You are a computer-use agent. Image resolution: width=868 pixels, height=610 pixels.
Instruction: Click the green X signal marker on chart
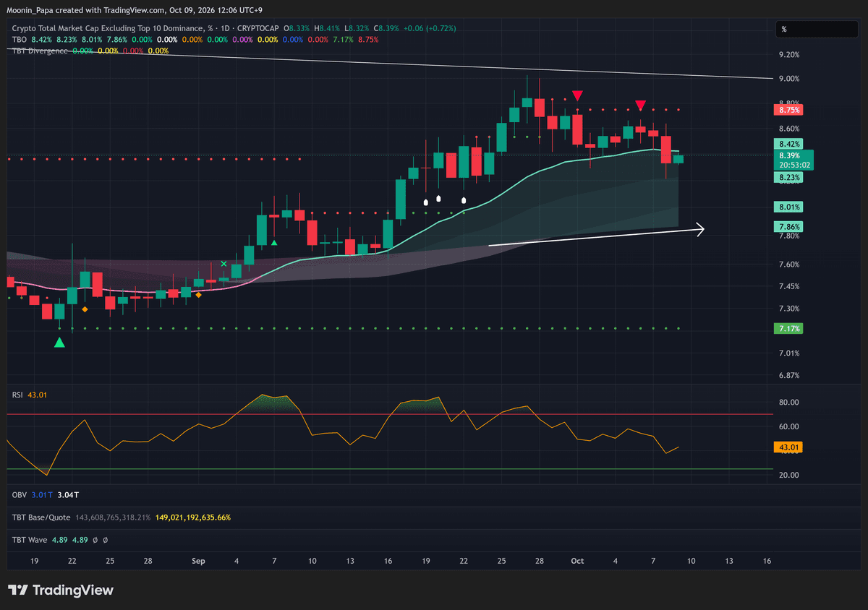tap(224, 265)
